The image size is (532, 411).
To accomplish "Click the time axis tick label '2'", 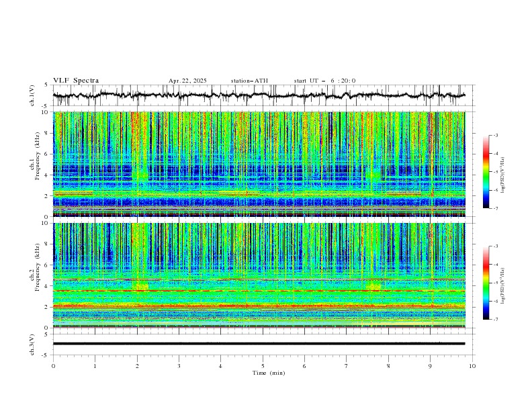I will tap(137, 366).
